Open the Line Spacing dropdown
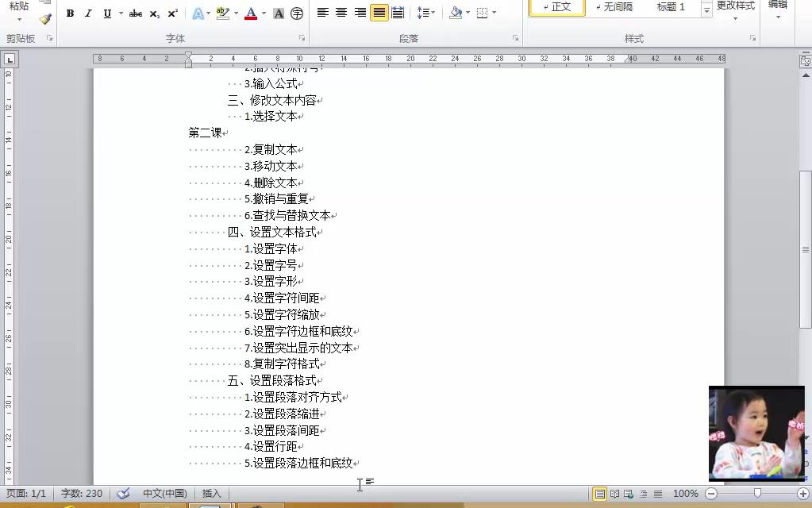 pos(426,13)
